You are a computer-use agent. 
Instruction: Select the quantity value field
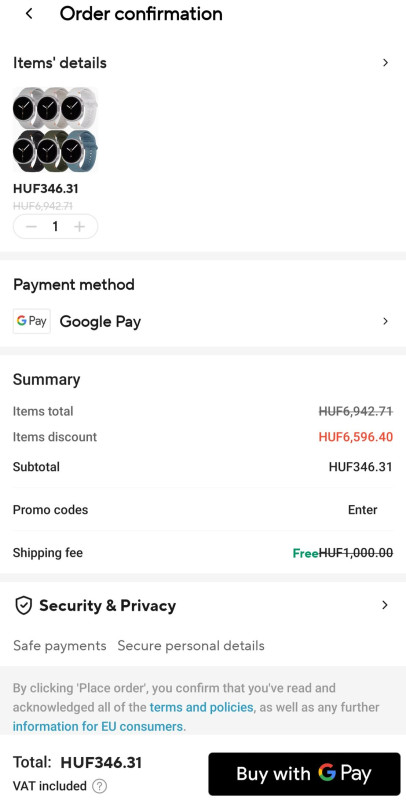point(55,227)
